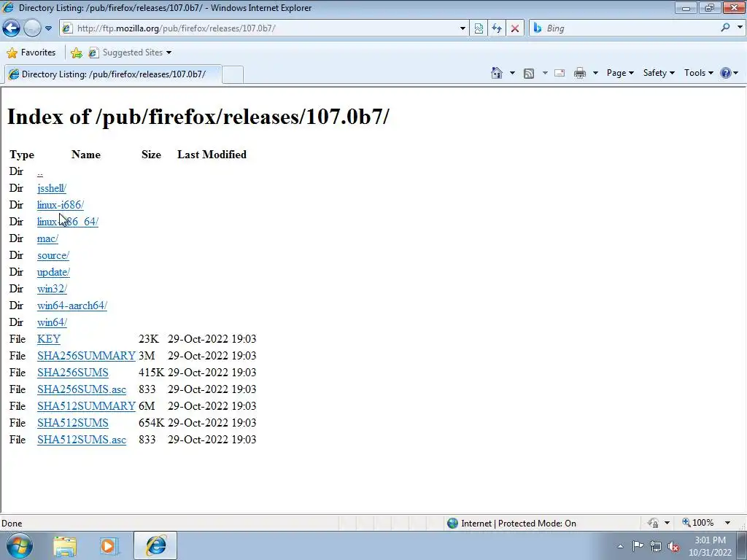This screenshot has height=560, width=747.
Task: Open the linux-i686/ directory link
Action: (61, 205)
